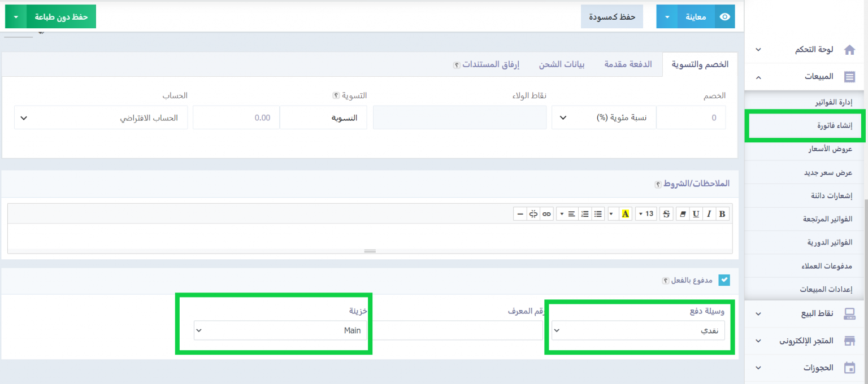Toggle bold formatting in notes editor
Viewport: 868px width, 384px height.
point(722,214)
